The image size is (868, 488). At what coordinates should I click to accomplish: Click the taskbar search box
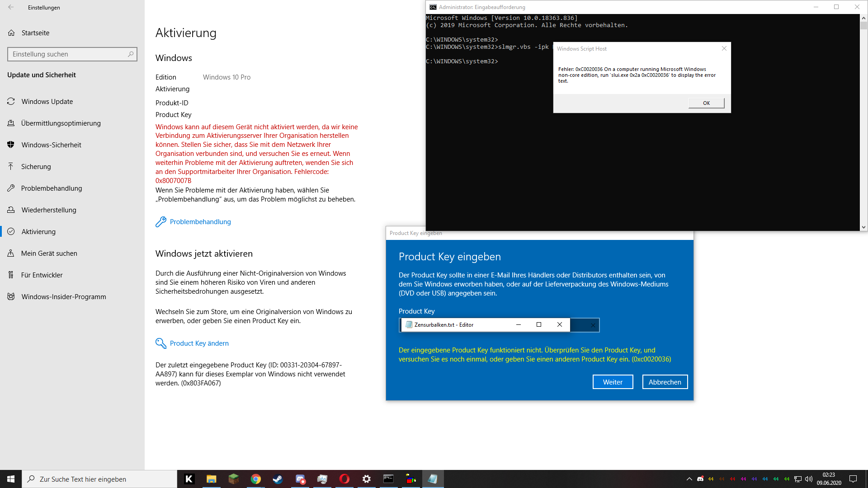(99, 479)
